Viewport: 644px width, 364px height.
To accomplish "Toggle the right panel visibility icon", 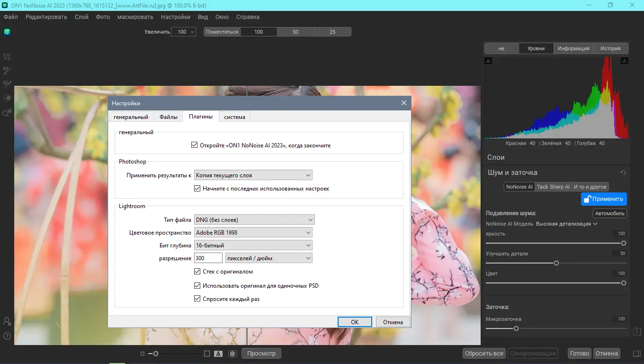I will 637,354.
